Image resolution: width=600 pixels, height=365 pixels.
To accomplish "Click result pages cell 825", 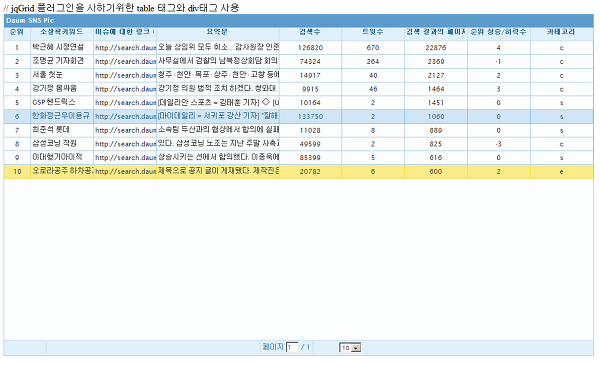I will click(x=436, y=144).
